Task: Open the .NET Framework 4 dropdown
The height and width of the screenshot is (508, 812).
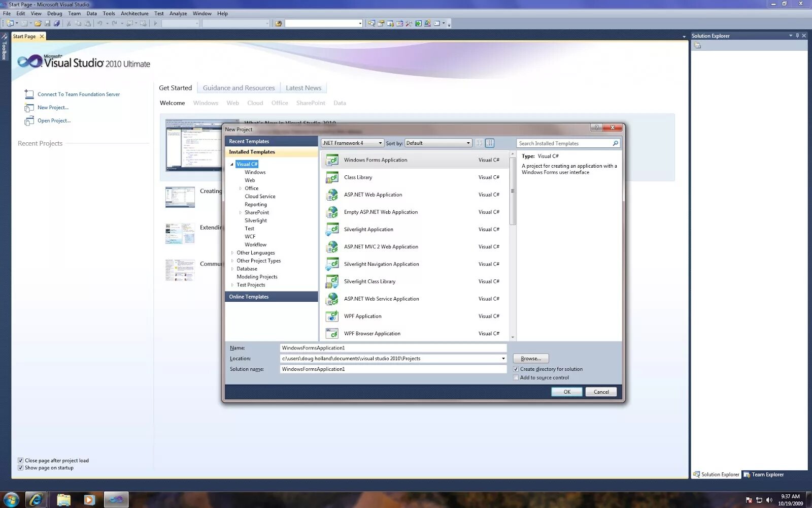Action: click(x=353, y=143)
